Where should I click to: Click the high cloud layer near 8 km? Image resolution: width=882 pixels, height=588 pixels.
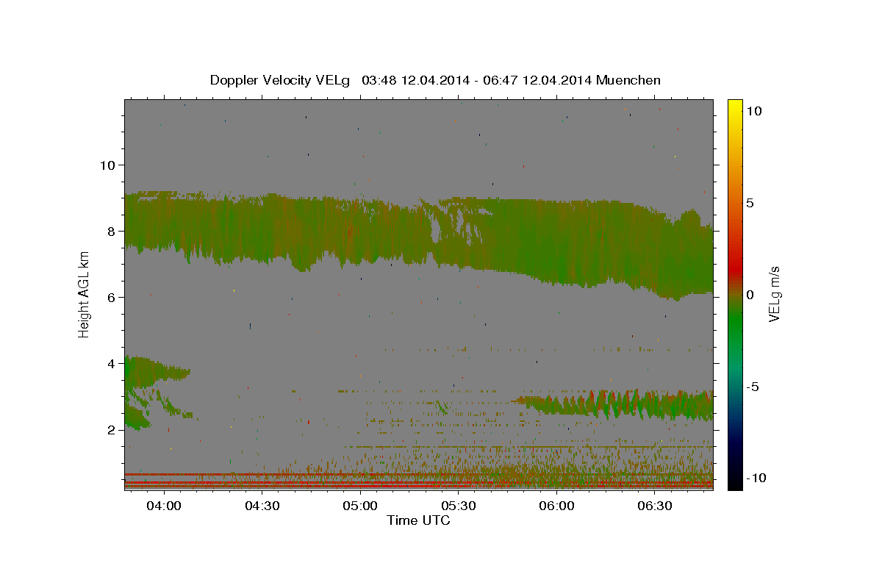click(x=419, y=239)
